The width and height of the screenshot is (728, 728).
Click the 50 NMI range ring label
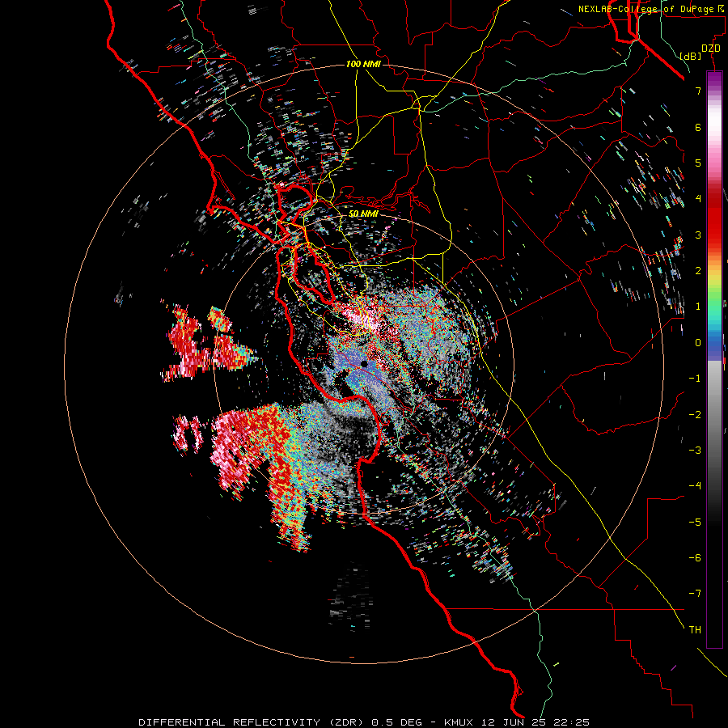tap(363, 214)
